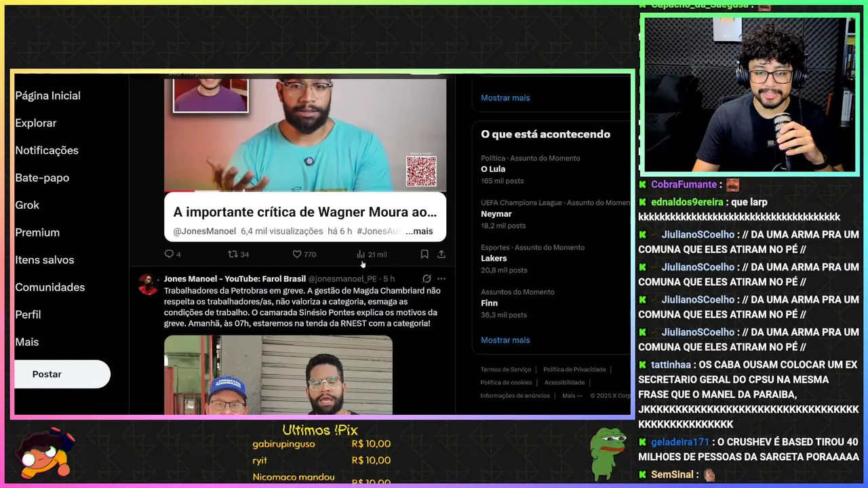Viewport: 868px width, 488px height.
Task: Open @jonesmanoel_PE handle on Petrobras tweet
Action: tap(342, 279)
